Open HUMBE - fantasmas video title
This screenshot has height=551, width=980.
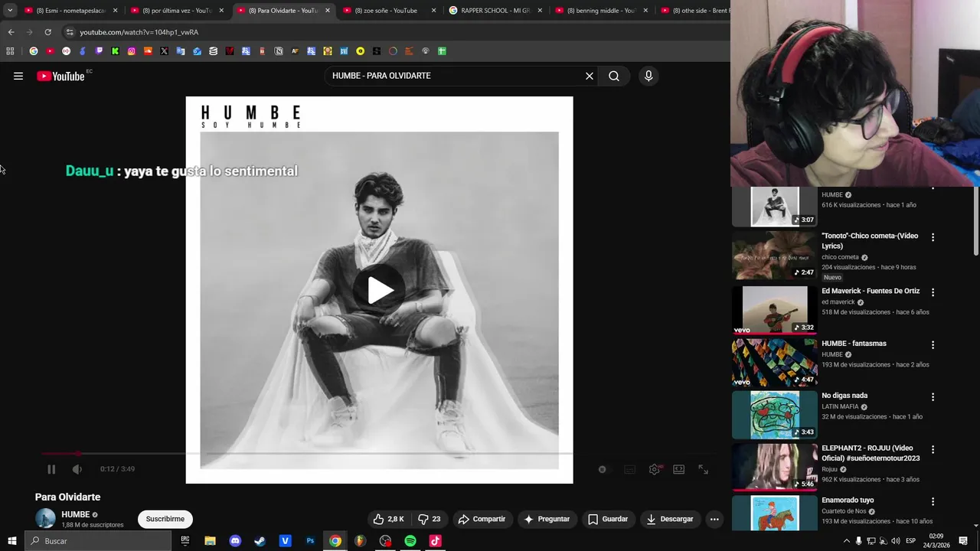[x=854, y=344]
